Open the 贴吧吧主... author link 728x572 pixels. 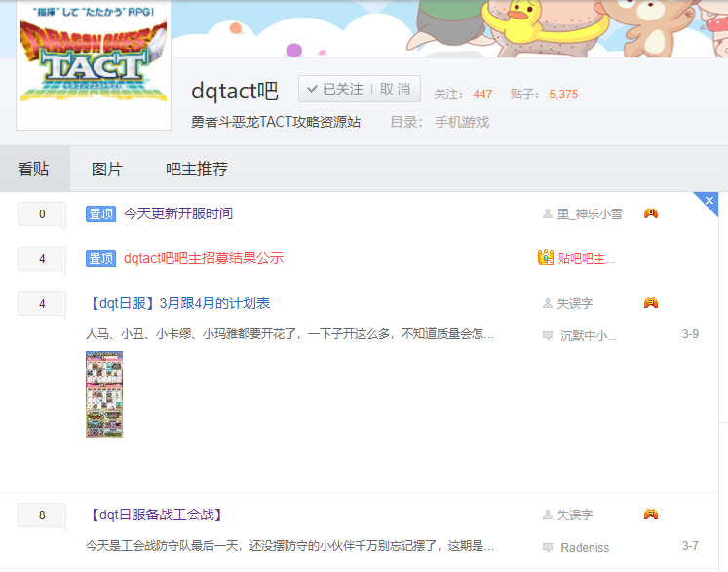[586, 258]
